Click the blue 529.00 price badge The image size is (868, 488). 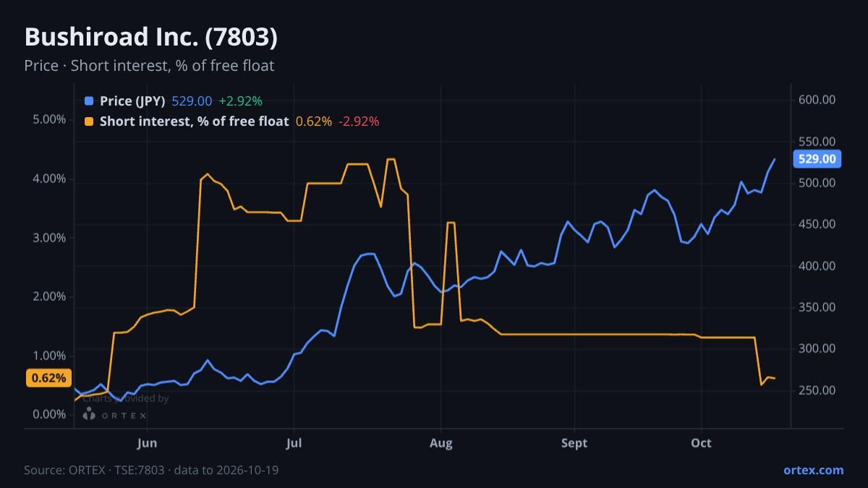pyautogui.click(x=817, y=159)
